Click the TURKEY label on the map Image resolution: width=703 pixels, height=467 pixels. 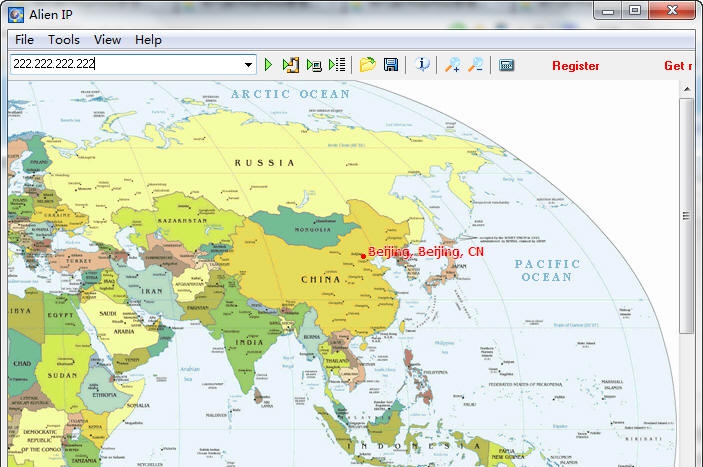pos(79,260)
